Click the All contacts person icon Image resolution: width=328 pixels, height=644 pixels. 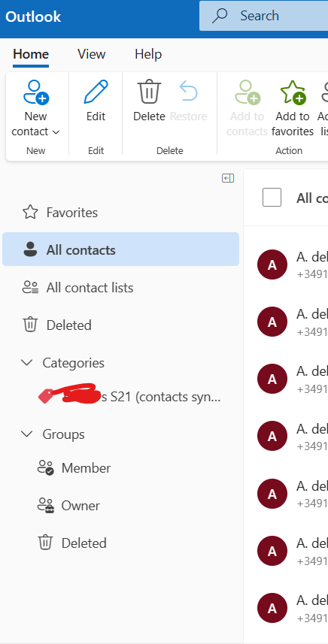[x=30, y=249]
